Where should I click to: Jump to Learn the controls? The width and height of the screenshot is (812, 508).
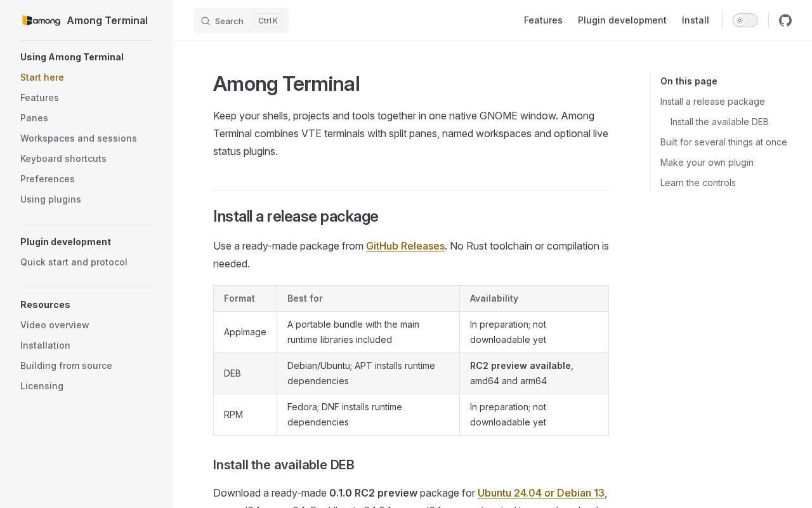click(698, 183)
